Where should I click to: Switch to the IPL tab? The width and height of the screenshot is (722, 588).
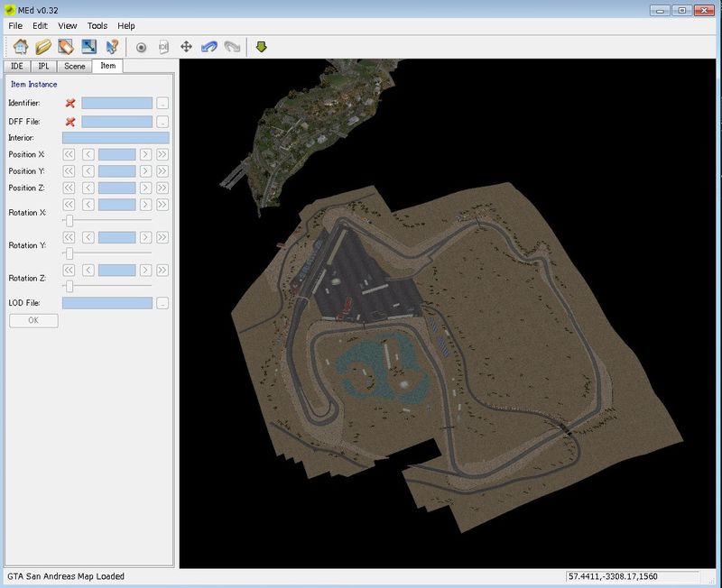click(43, 66)
